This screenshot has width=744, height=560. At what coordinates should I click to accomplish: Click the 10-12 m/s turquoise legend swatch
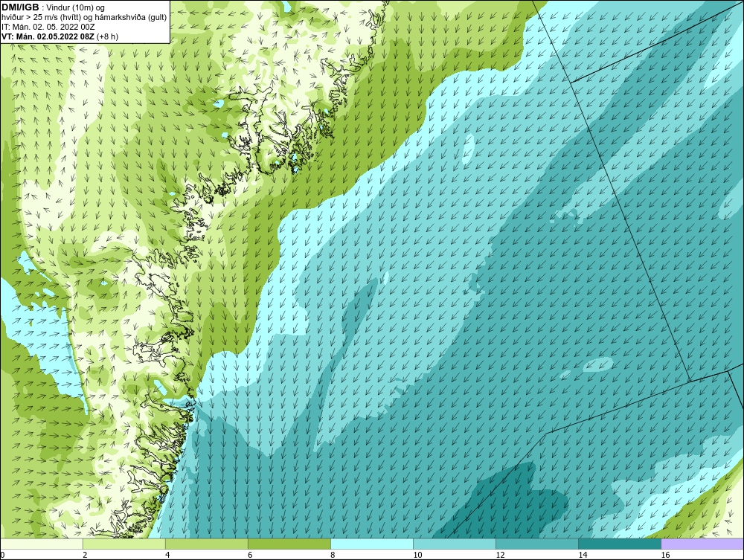(x=455, y=544)
